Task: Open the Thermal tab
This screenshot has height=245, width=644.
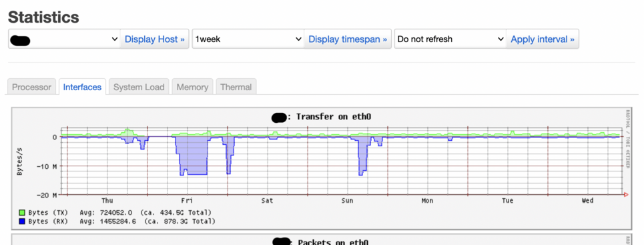Action: (236, 87)
